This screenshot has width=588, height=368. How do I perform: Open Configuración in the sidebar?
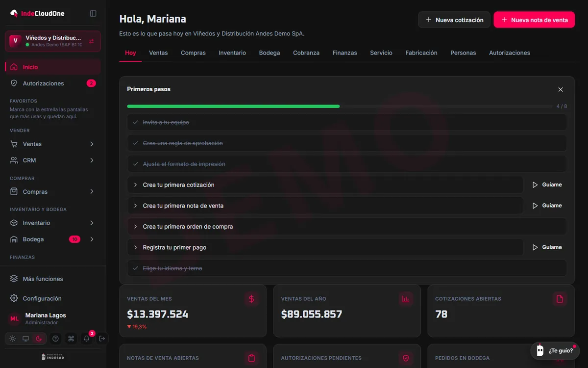pyautogui.click(x=53, y=298)
